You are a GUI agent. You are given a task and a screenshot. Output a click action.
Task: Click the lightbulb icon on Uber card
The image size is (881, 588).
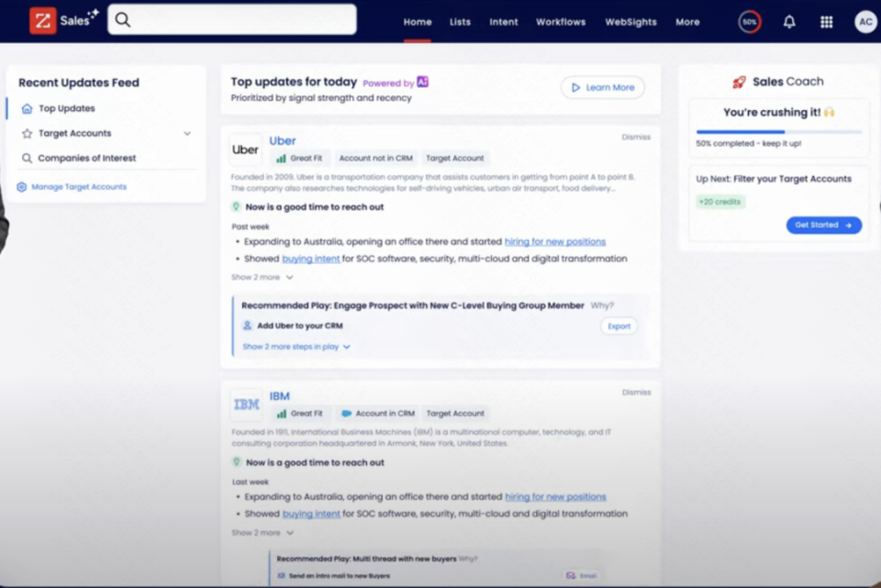click(x=236, y=206)
